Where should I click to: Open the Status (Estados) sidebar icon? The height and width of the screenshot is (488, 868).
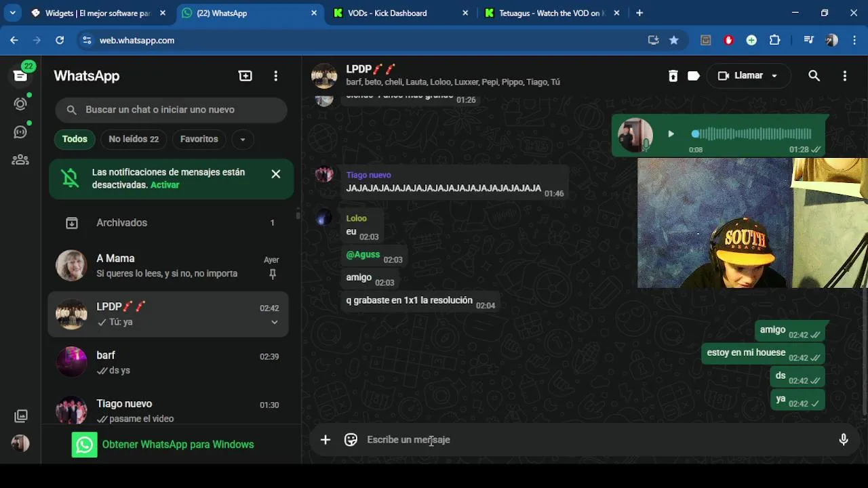(20, 104)
